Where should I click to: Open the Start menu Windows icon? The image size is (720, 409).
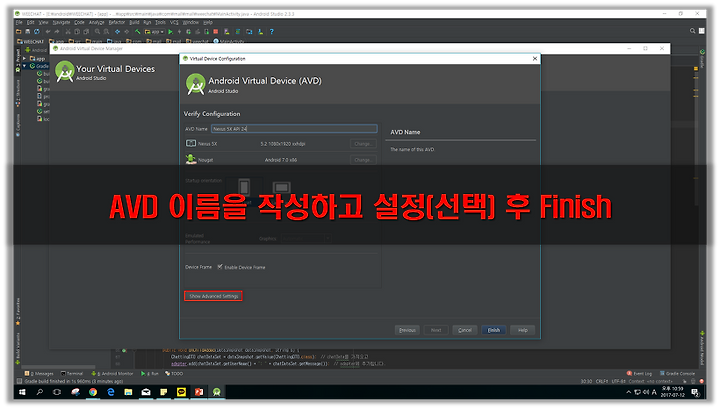click(22, 392)
